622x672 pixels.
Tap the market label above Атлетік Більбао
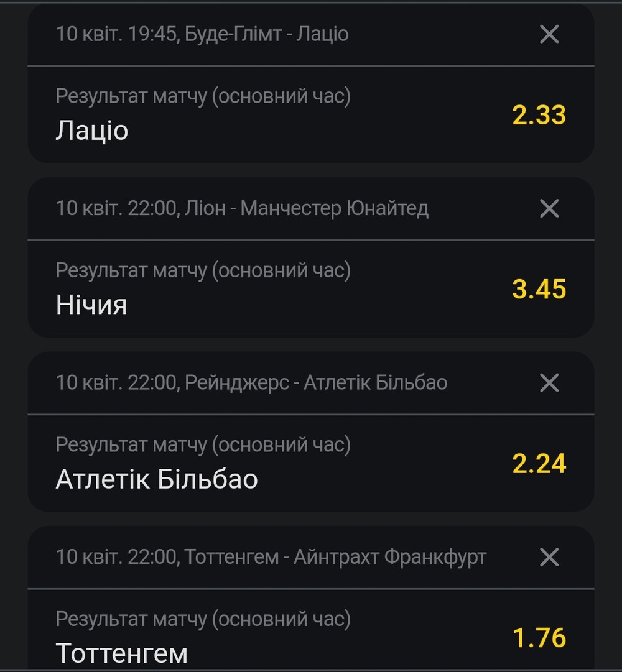click(x=203, y=444)
